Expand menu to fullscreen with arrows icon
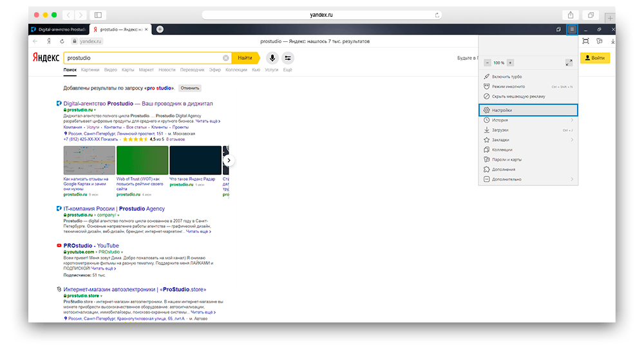 [x=569, y=63]
